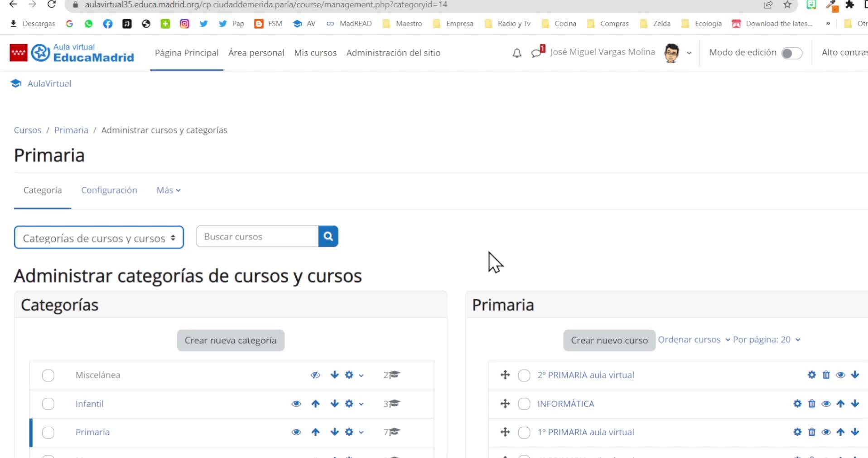Screen dimensions: 868x458
Task: Move INFORMÁTICA course up
Action: coord(841,404)
